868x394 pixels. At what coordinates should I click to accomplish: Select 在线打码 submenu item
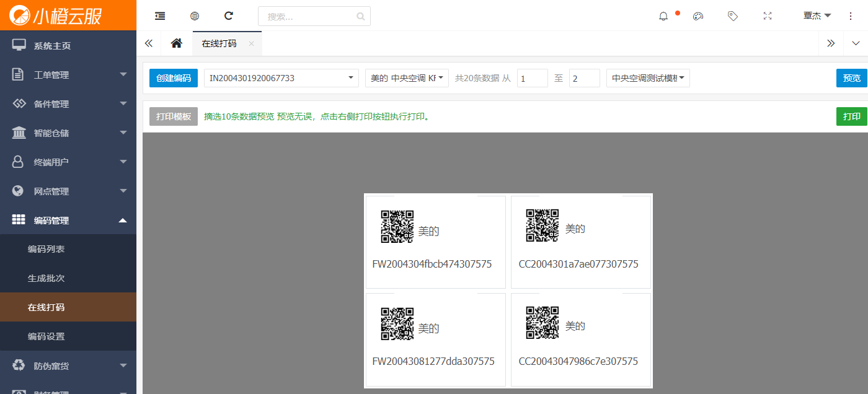68,307
